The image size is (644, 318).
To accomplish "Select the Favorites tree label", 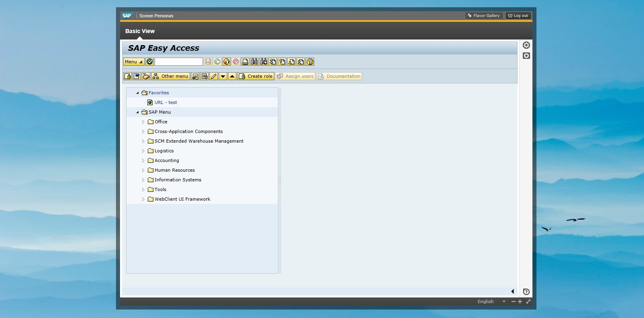I will (159, 93).
